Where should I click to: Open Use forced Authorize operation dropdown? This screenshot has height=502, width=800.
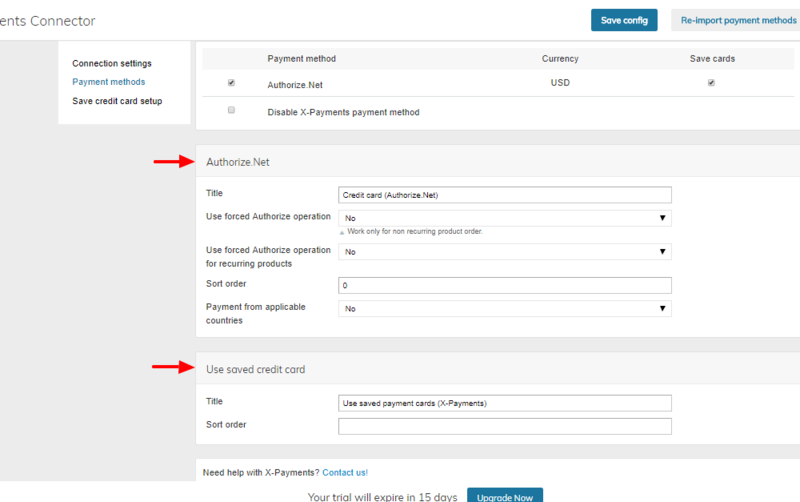coord(505,218)
